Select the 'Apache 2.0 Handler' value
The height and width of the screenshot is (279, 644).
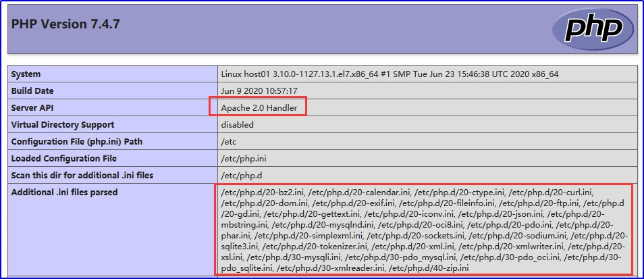point(259,108)
